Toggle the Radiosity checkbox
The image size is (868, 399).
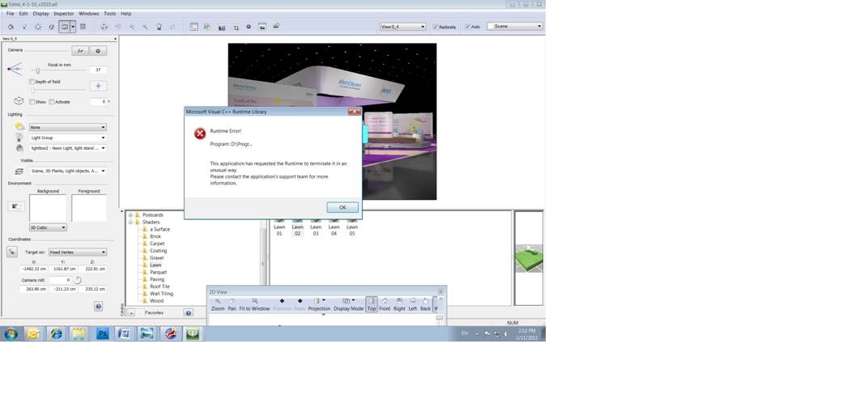[436, 27]
